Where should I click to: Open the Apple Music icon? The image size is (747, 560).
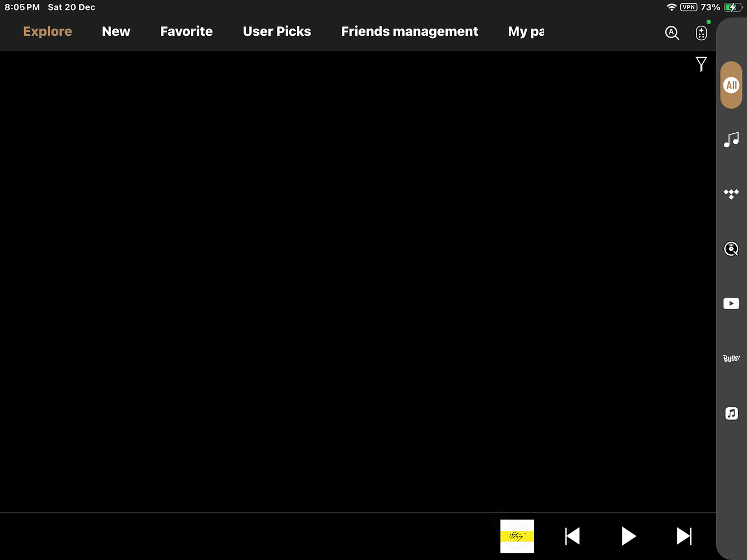(x=731, y=413)
